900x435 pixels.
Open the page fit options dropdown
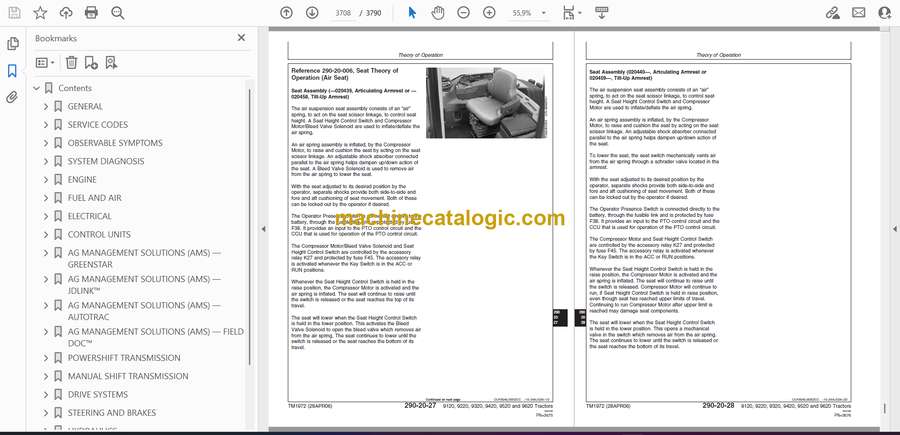(572, 13)
